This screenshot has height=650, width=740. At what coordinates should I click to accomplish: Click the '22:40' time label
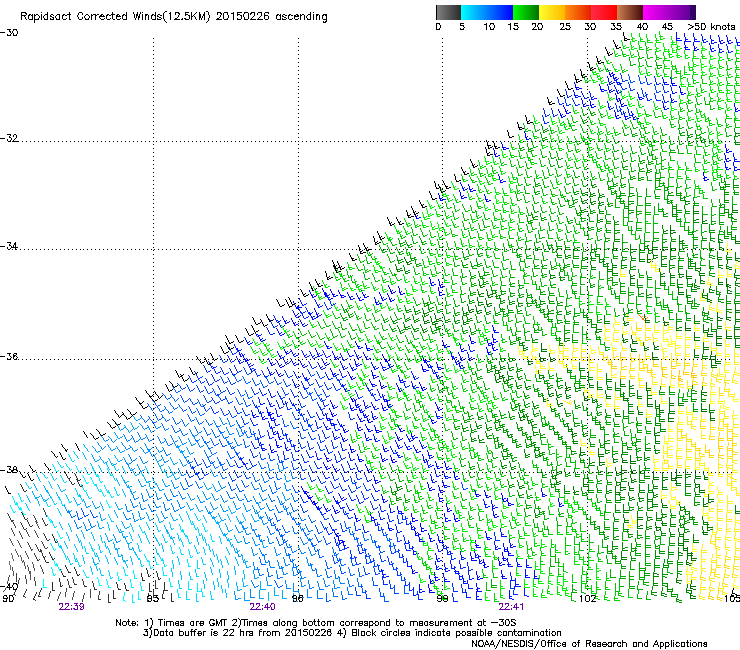point(262,607)
